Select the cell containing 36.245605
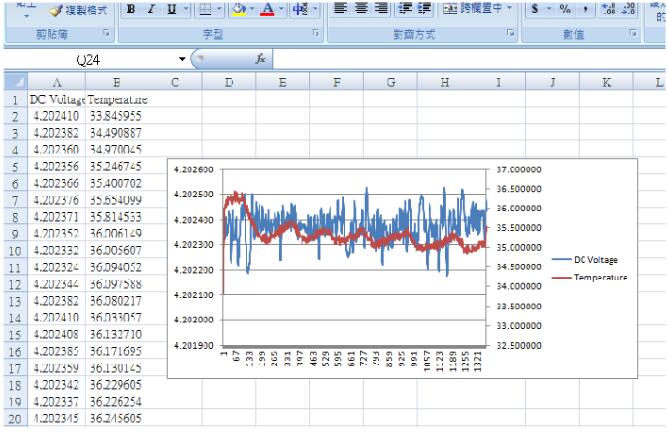Image resolution: width=668 pixels, height=438 pixels. click(116, 418)
